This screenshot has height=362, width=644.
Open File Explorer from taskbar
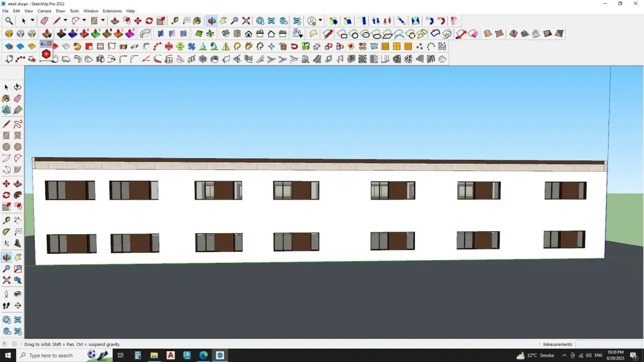pos(154,355)
